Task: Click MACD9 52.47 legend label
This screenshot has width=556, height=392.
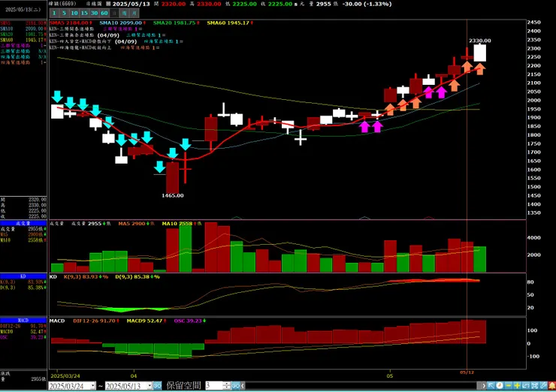Action: point(147,321)
